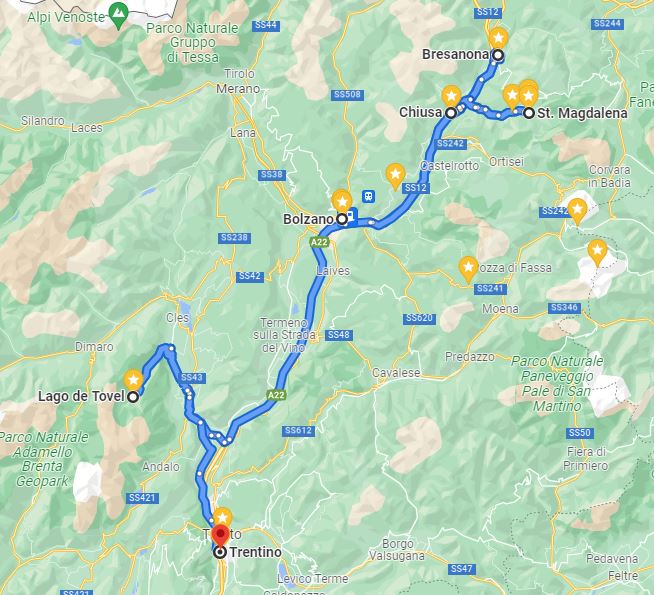
Task: Select the Cavalese town label
Action: (x=396, y=372)
